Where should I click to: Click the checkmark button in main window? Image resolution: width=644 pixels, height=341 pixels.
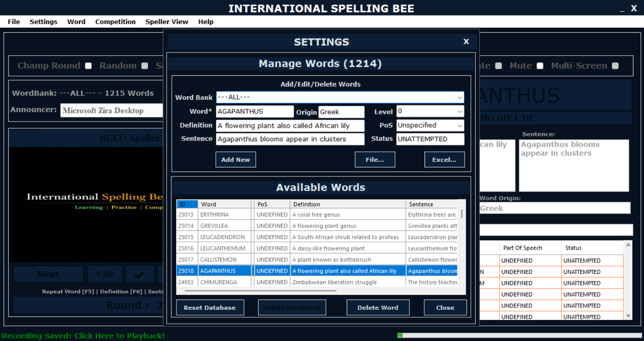click(140, 274)
